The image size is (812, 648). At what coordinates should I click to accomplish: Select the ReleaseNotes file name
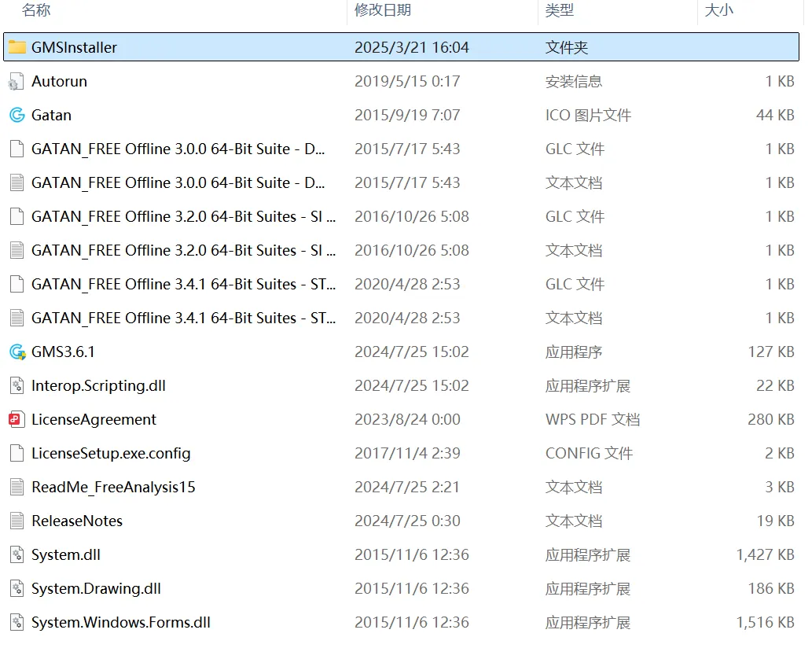pos(77,521)
